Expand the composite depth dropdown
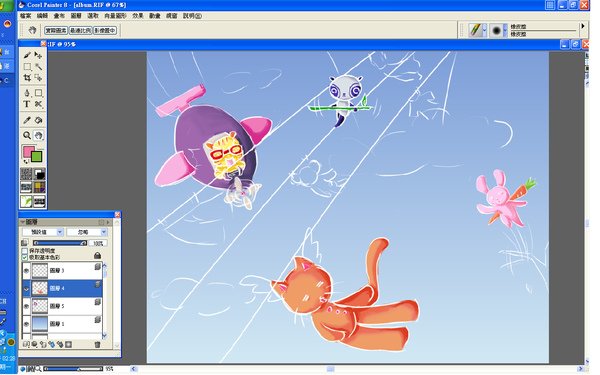The image size is (600, 375). pos(86,232)
